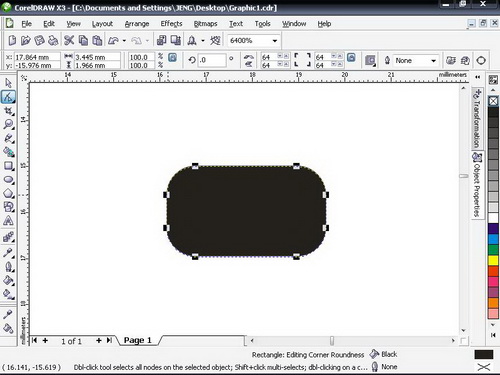This screenshot has width=500, height=375.
Task: Select the Zoom tool magnifier
Action: point(8,124)
